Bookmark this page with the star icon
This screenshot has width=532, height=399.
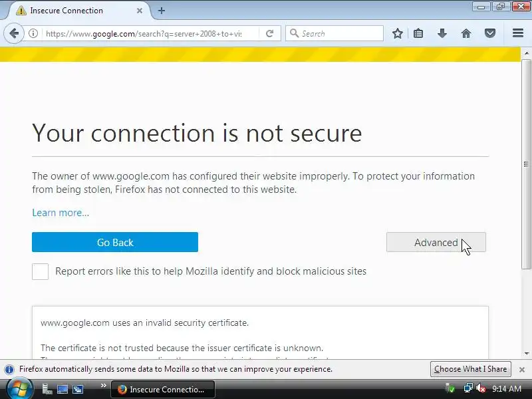click(x=397, y=33)
